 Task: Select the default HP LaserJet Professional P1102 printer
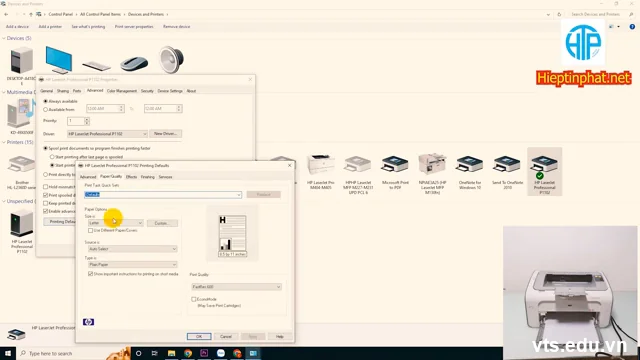click(544, 171)
